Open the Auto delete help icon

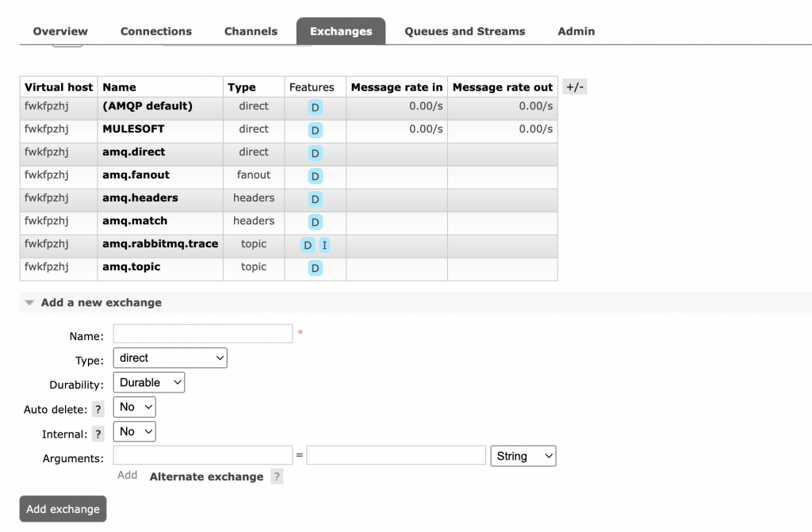tap(98, 409)
